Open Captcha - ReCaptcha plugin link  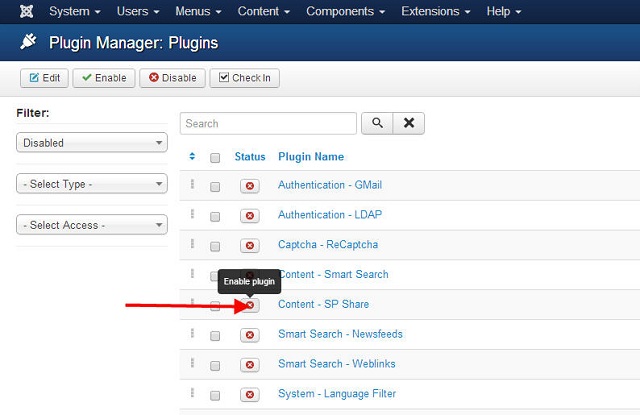click(x=328, y=244)
